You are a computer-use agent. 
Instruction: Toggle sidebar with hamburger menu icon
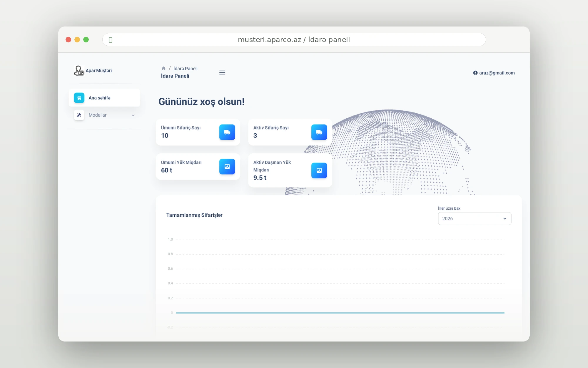(x=222, y=72)
